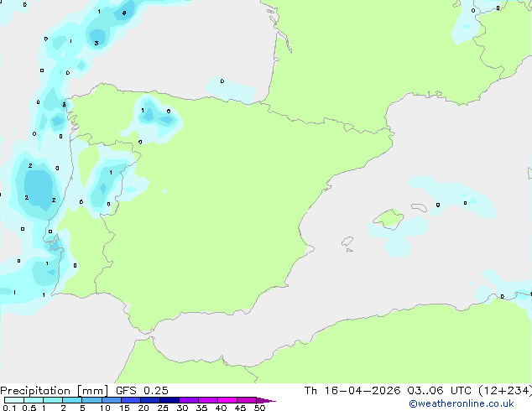Pick the 40–45 mm magenta legend swatch
The image size is (532, 411).
227,400
